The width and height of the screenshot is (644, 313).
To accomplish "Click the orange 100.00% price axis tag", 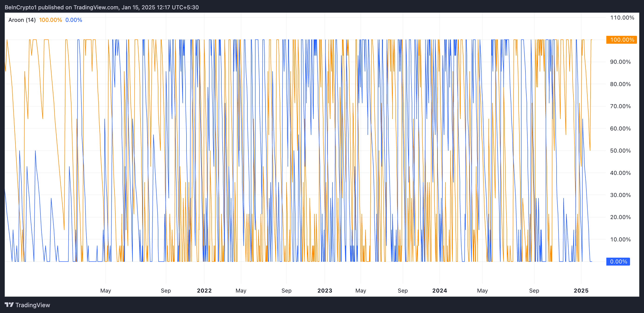I will pyautogui.click(x=621, y=40).
